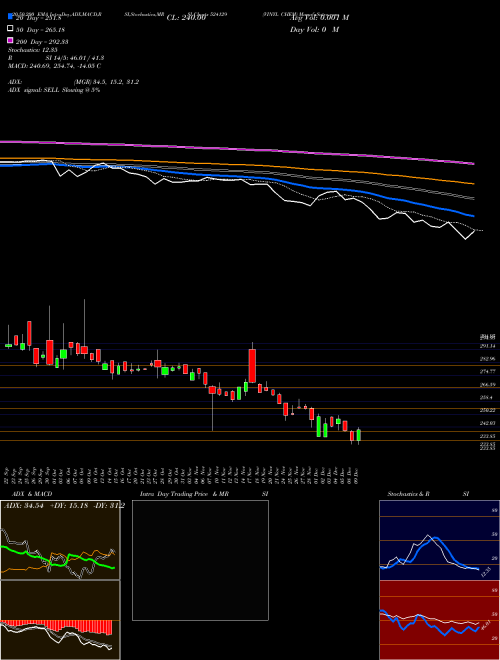Click the blue Stochastics chart panel
The height and width of the screenshot is (660, 500).
(439, 540)
